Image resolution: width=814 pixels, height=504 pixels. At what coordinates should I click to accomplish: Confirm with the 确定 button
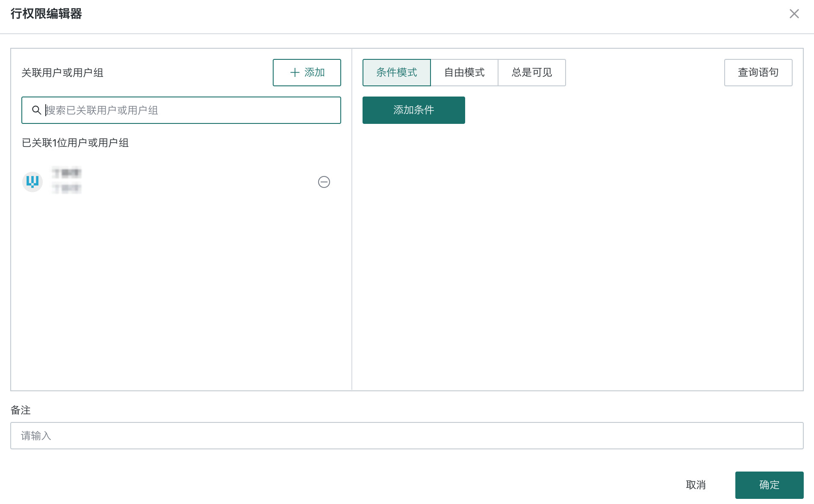[x=769, y=485]
